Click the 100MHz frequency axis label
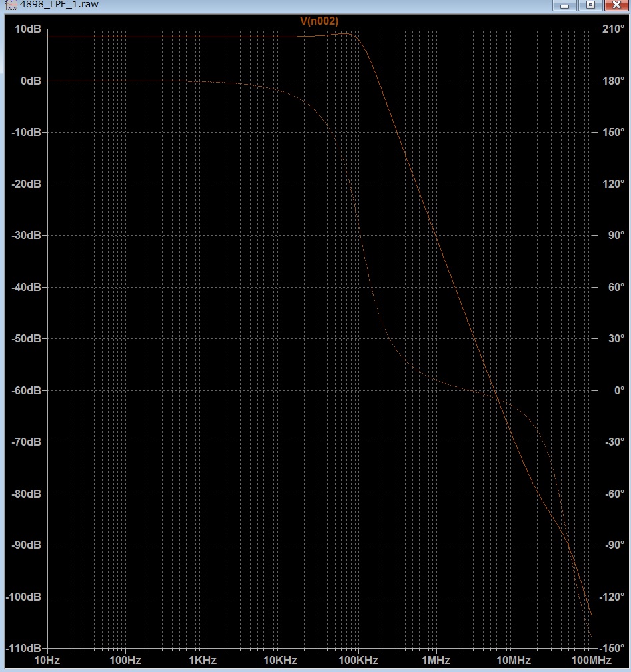Screen dimensions: 631x672 [591, 661]
